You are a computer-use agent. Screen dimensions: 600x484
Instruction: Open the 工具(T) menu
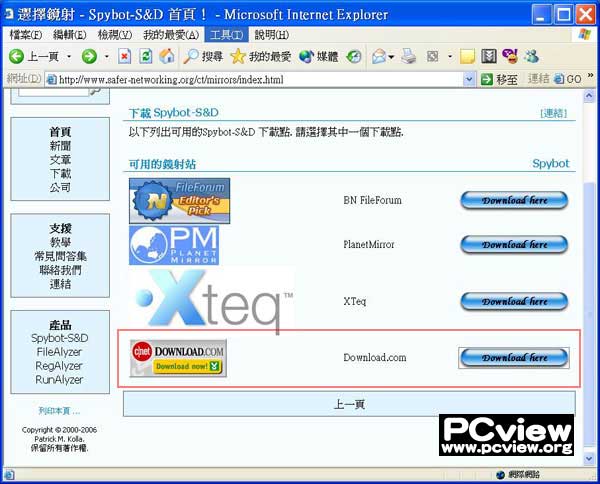(227, 35)
